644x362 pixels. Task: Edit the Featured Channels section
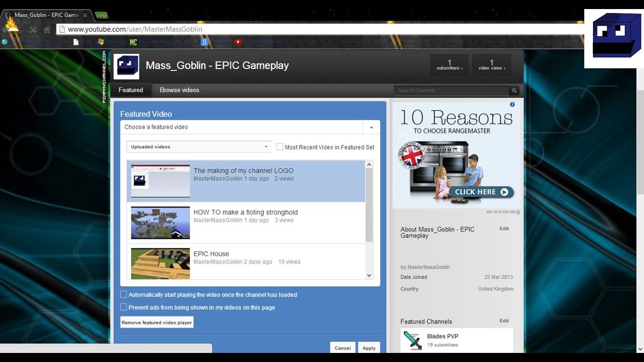tap(504, 321)
